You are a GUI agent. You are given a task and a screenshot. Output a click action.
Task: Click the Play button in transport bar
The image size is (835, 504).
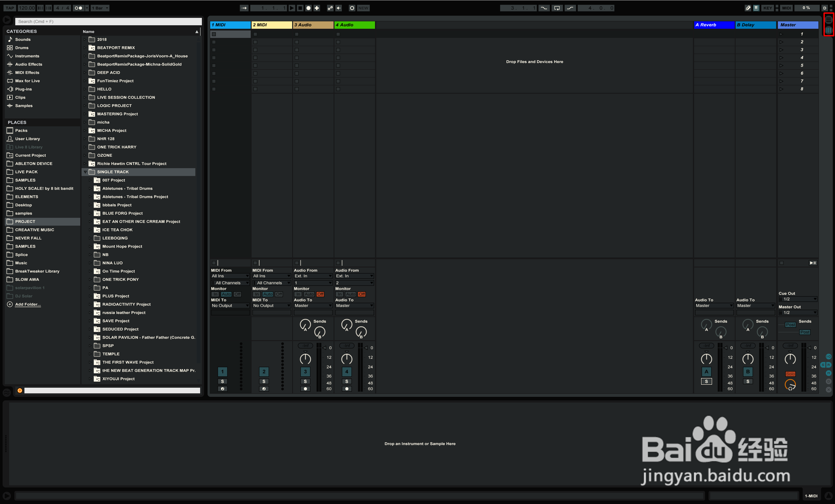tap(291, 8)
